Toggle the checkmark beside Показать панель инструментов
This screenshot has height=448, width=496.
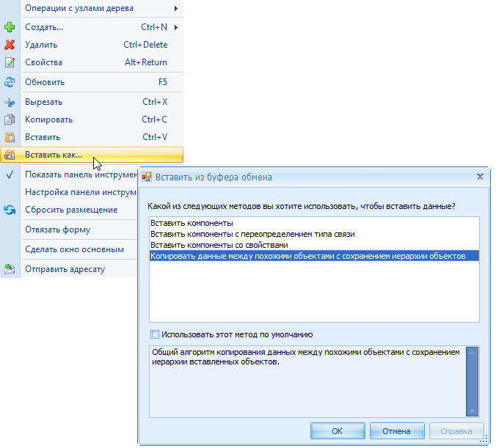pos(10,175)
